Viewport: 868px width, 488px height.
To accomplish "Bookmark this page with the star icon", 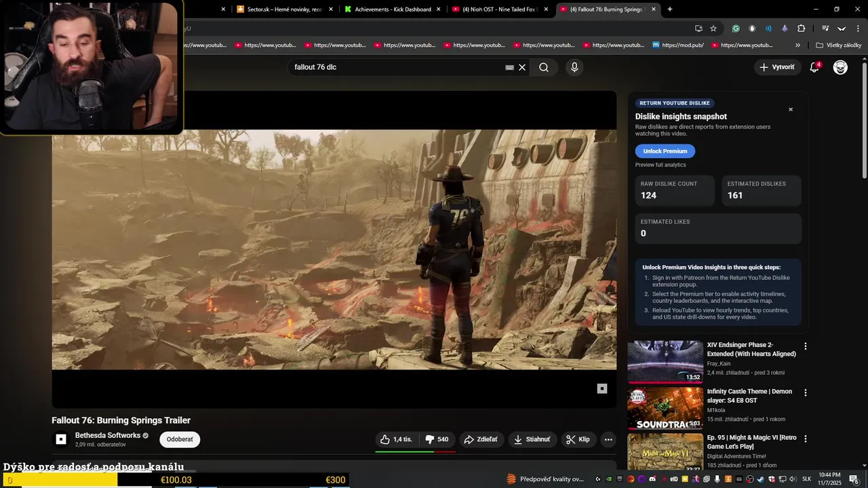I will pos(713,28).
